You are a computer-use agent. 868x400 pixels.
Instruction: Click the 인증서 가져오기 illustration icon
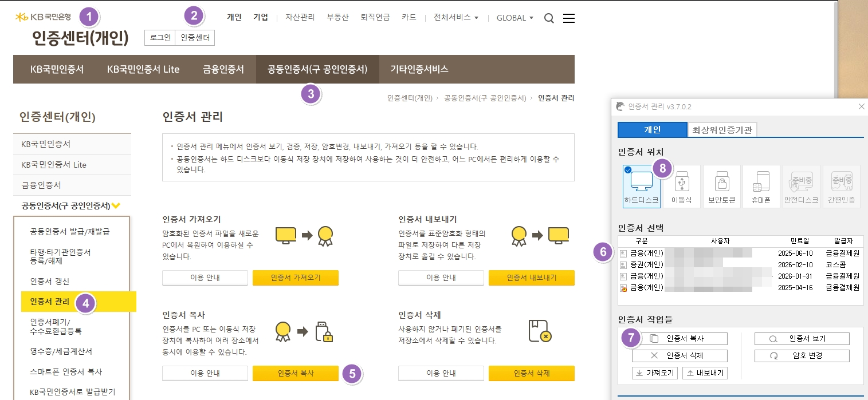click(304, 235)
